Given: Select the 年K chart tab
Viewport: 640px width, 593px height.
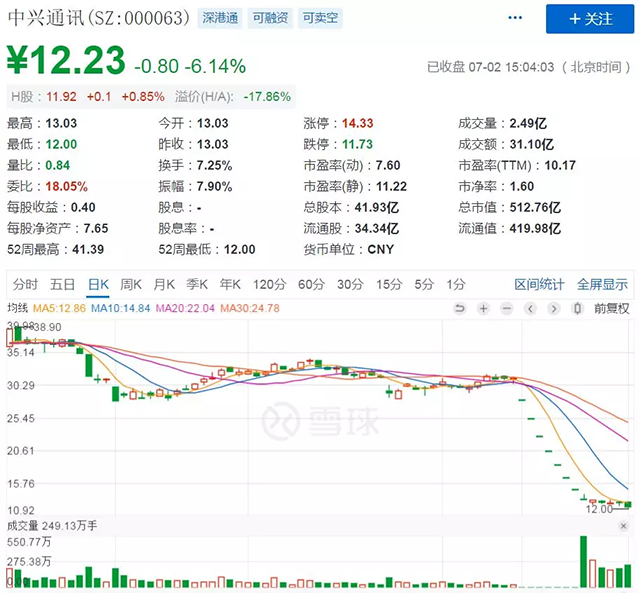Looking at the screenshot, I should [230, 284].
